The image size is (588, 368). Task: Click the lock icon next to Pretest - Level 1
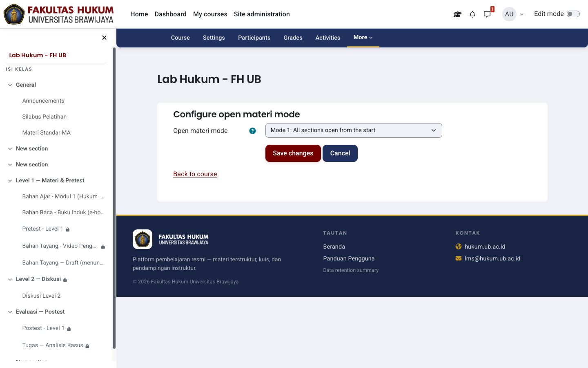click(68, 229)
